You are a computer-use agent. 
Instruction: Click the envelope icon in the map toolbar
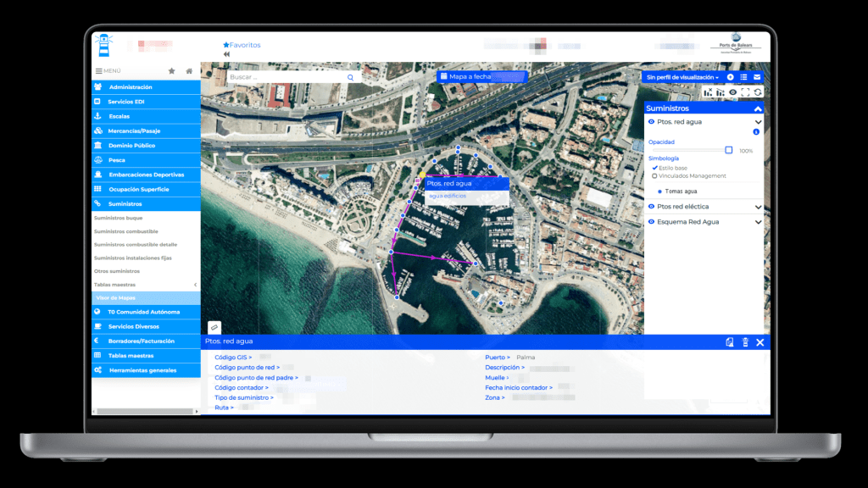click(x=757, y=77)
